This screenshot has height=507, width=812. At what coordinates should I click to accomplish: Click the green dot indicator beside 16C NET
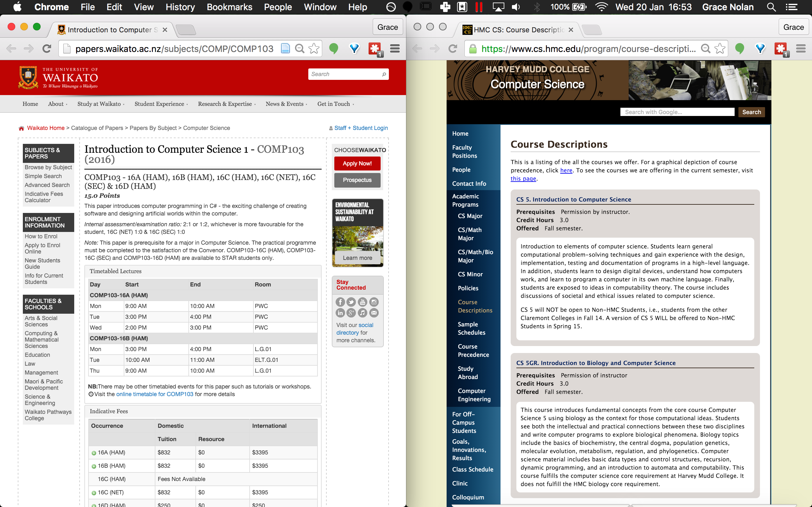[94, 492]
